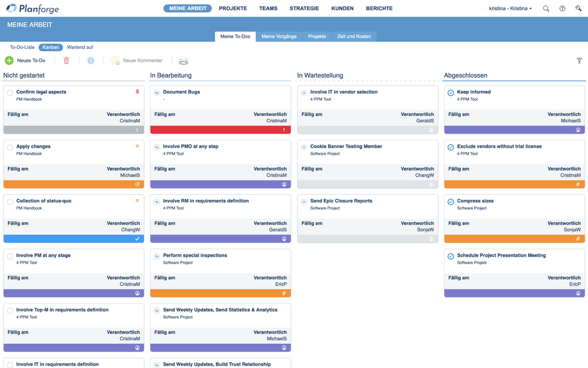Open the Wartend auf view

(x=80, y=47)
